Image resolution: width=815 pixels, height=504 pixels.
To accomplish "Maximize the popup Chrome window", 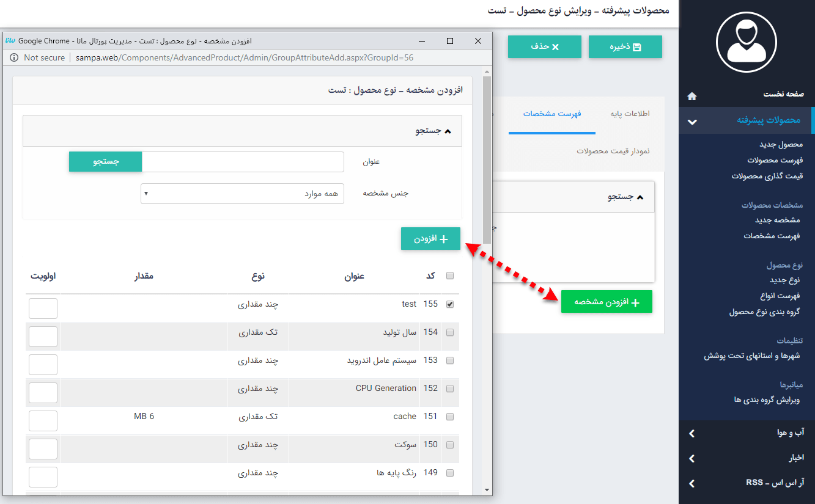I will pos(450,41).
